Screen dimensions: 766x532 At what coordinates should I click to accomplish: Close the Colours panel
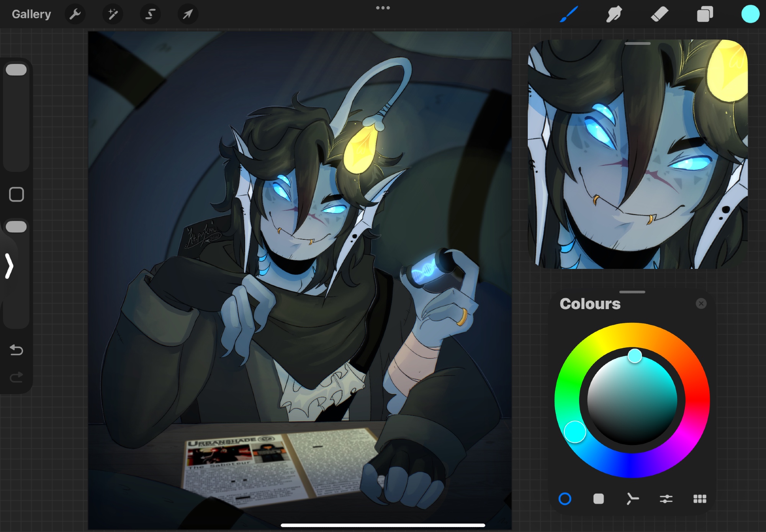tap(701, 304)
